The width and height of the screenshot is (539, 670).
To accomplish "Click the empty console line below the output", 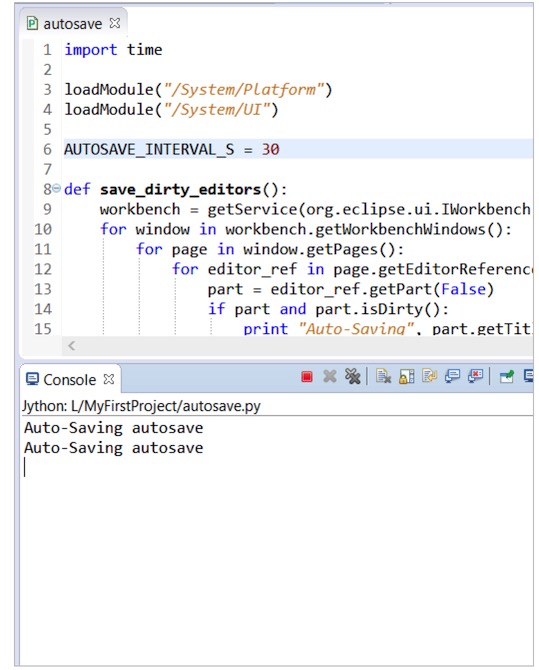I will (x=276, y=467).
